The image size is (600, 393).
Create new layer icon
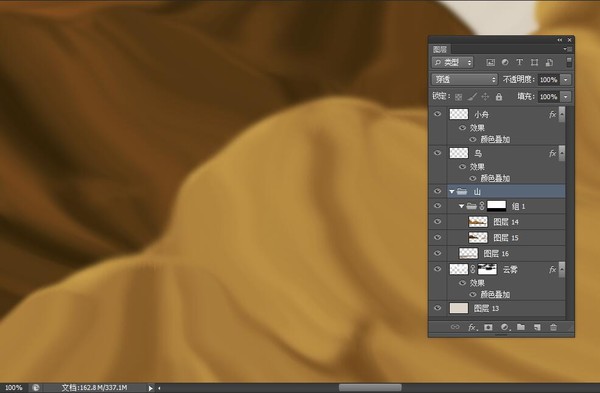(x=537, y=327)
